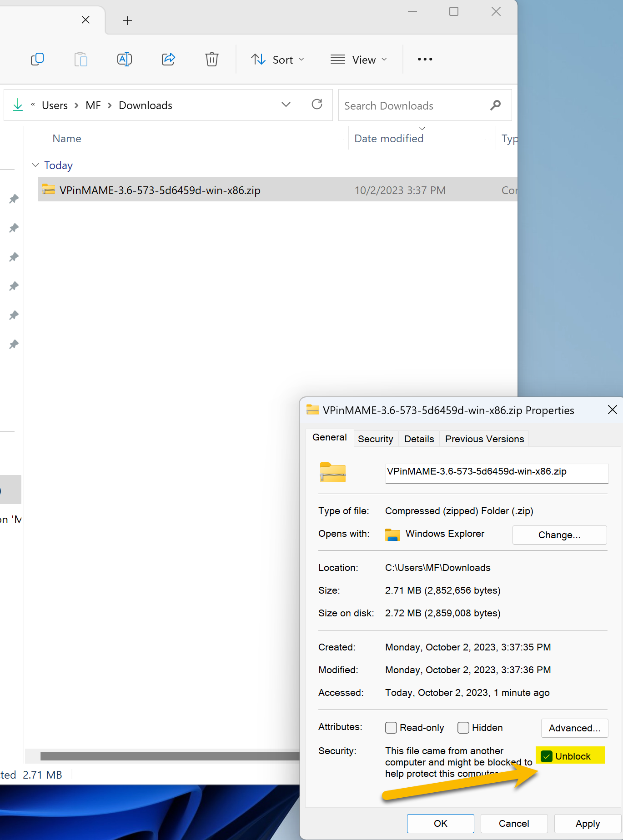Minimize the Explorer window
The width and height of the screenshot is (623, 840).
(412, 11)
